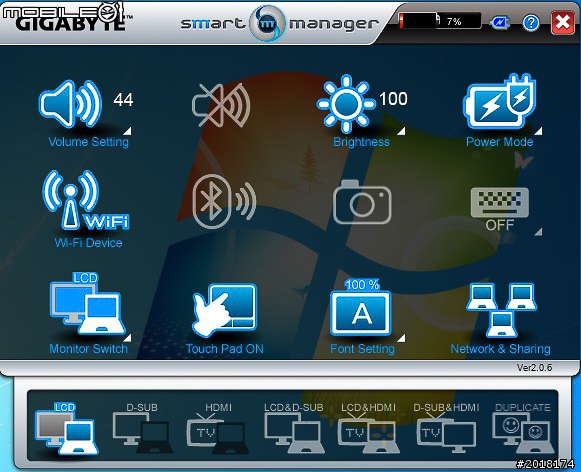Open the Brightness sun icon

click(346, 104)
